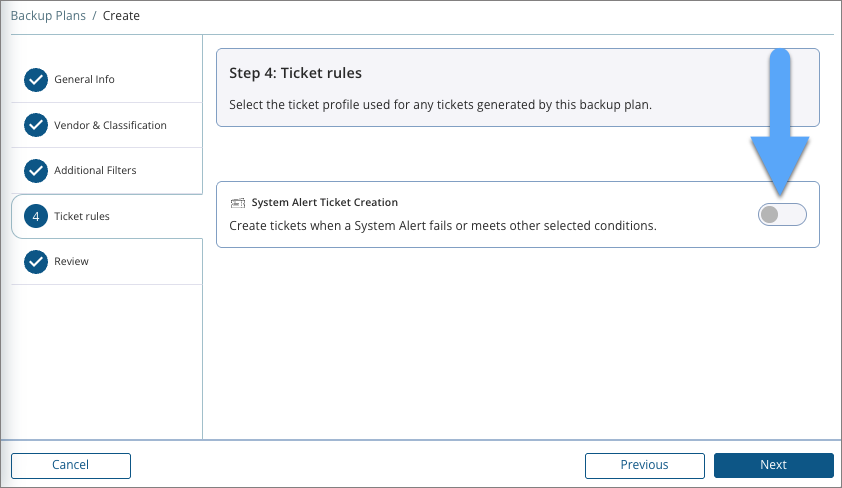Click the ticket icon beside System Alert
The image size is (842, 488).
[238, 203]
